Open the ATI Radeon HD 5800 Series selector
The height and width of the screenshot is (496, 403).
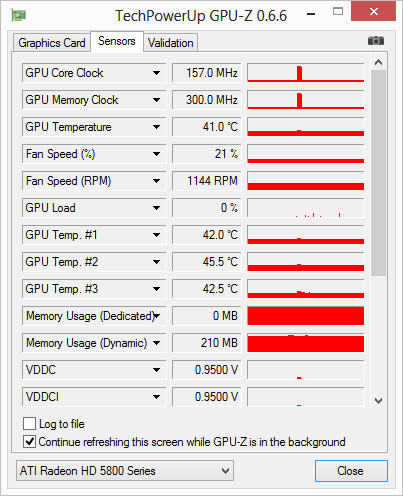point(125,471)
